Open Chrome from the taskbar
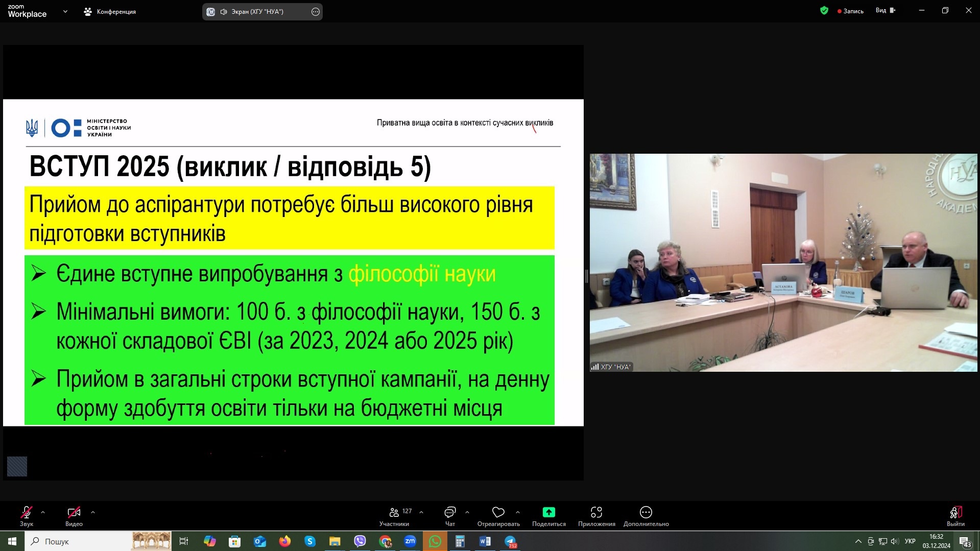The width and height of the screenshot is (980, 551). point(385,541)
